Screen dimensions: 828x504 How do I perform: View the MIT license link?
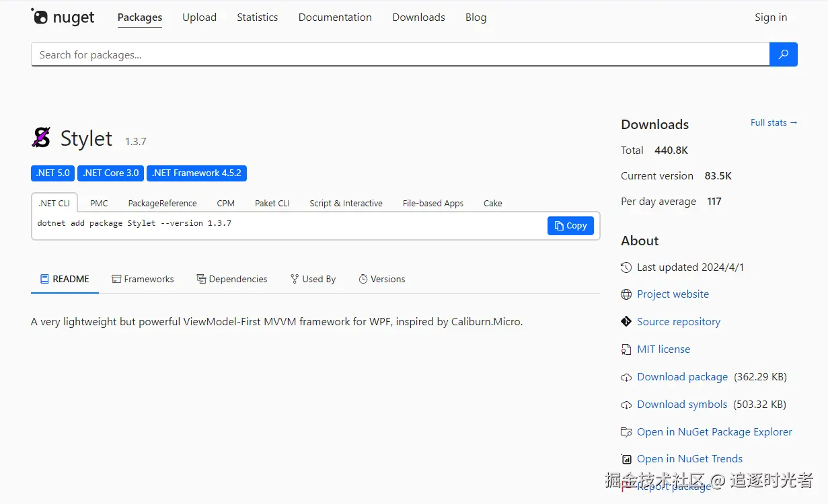tap(663, 349)
